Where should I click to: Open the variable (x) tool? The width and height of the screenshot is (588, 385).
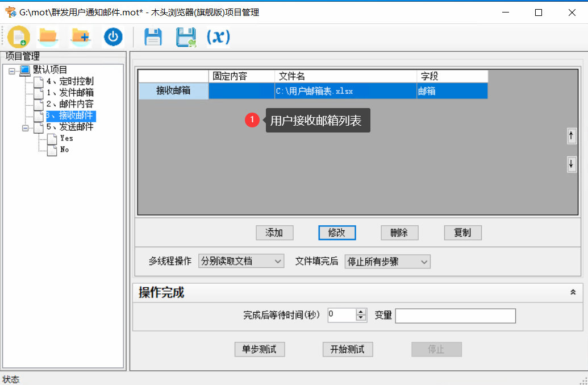(218, 36)
